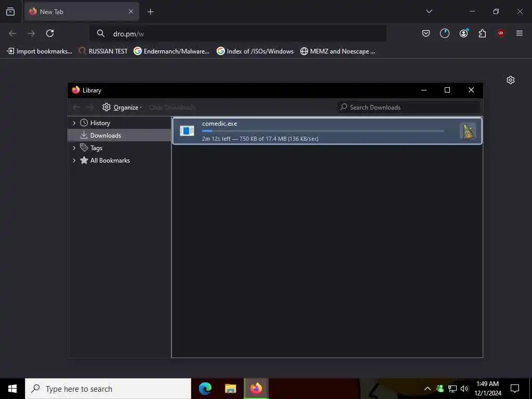Click the green people icon in the system tray

[x=440, y=389]
